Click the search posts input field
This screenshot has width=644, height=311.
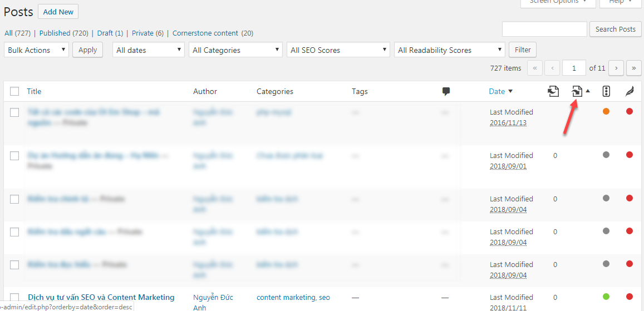point(544,29)
